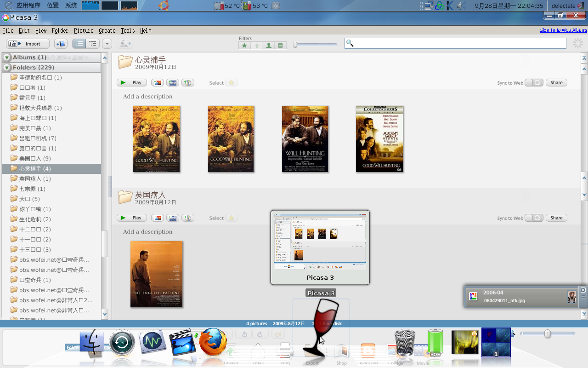Screen dimensions: 588x368
Task: Open Time Machine from the dock
Action: tap(122, 343)
